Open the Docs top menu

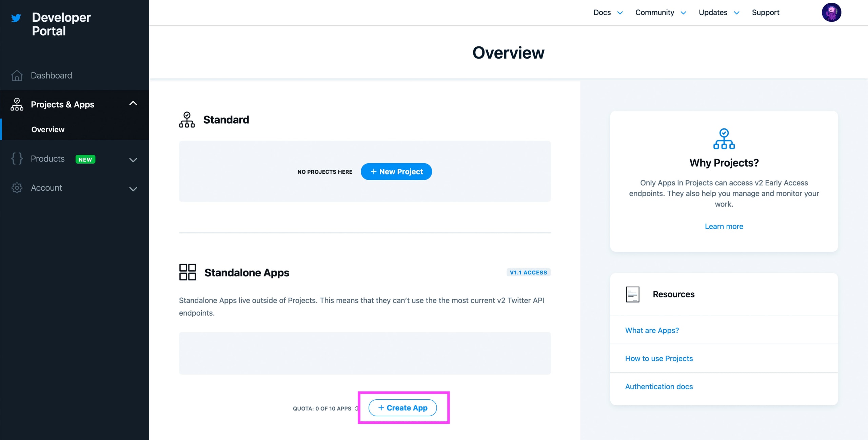coord(602,13)
